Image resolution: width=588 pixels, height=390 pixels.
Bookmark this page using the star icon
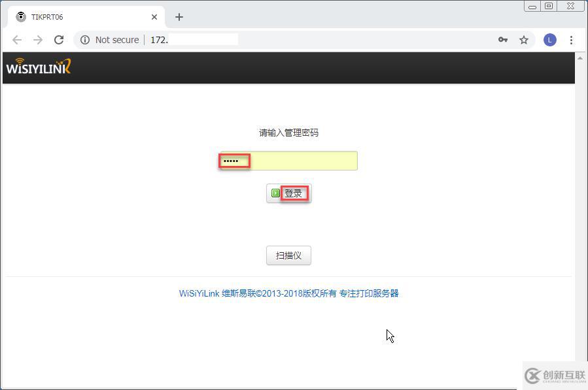click(x=524, y=40)
